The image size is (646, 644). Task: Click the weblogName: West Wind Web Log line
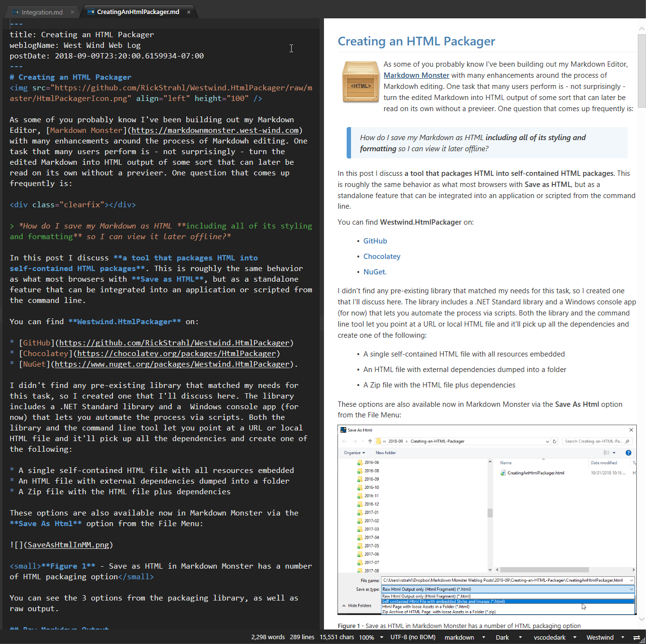click(75, 45)
